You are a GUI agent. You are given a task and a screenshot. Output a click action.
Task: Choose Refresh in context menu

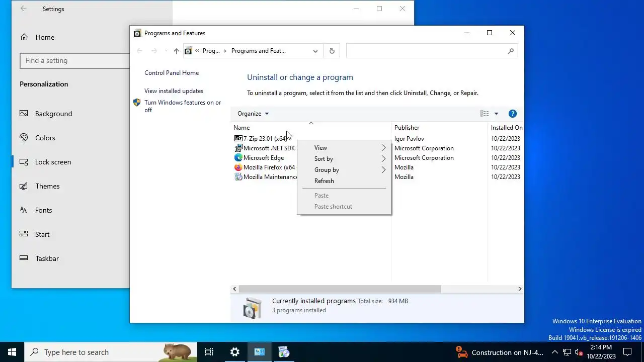[x=344, y=181]
